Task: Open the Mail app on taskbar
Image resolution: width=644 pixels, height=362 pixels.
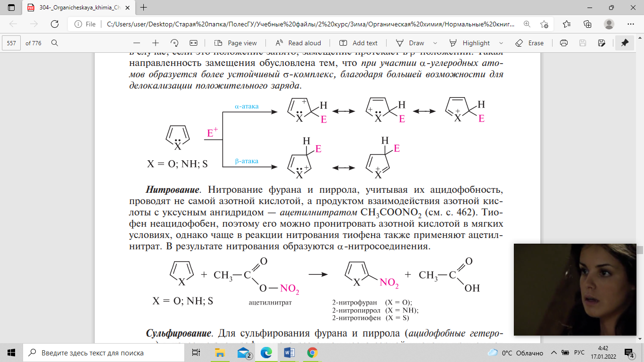Action: pyautogui.click(x=244, y=353)
